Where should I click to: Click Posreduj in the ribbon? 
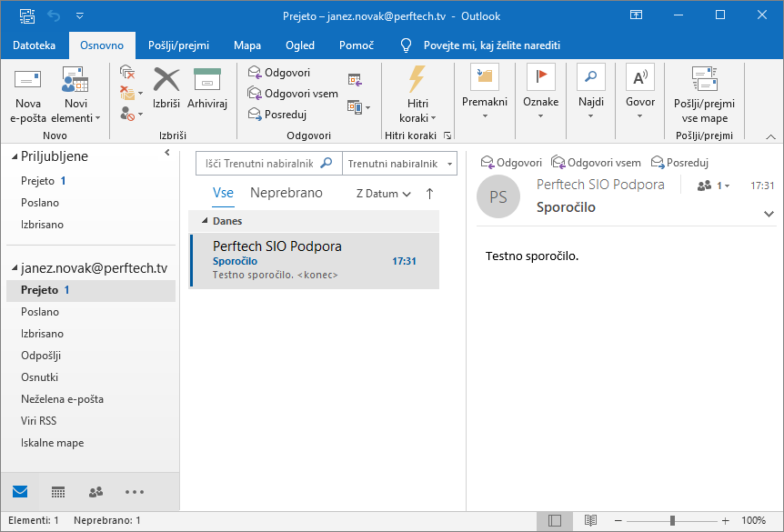[x=277, y=115]
